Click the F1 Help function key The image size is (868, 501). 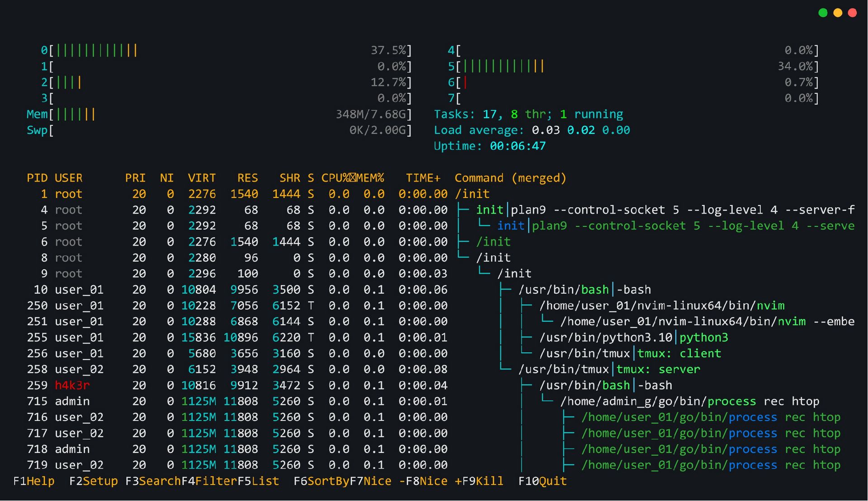click(34, 481)
